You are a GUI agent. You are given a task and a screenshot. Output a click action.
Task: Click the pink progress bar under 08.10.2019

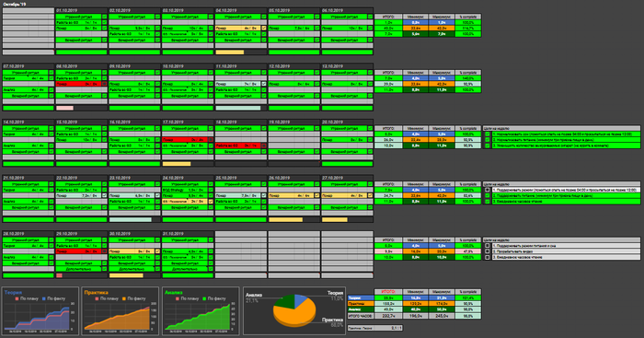tap(64, 108)
